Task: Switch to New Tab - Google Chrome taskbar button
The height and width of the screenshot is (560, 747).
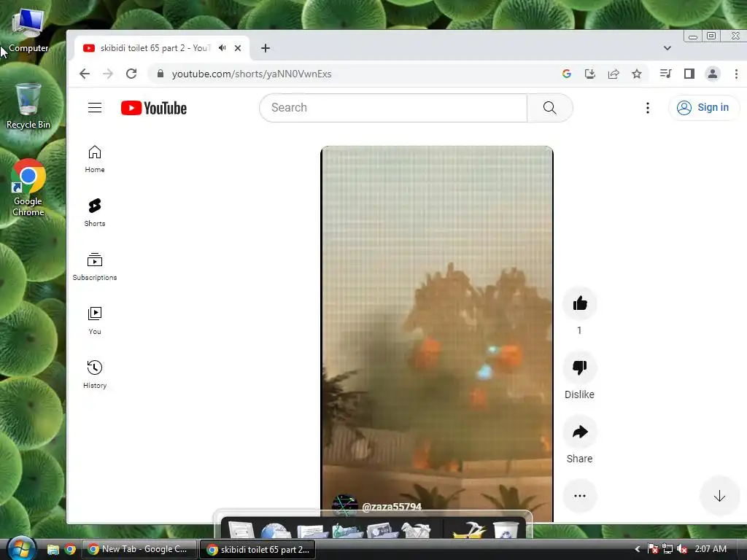Action: [x=139, y=550]
